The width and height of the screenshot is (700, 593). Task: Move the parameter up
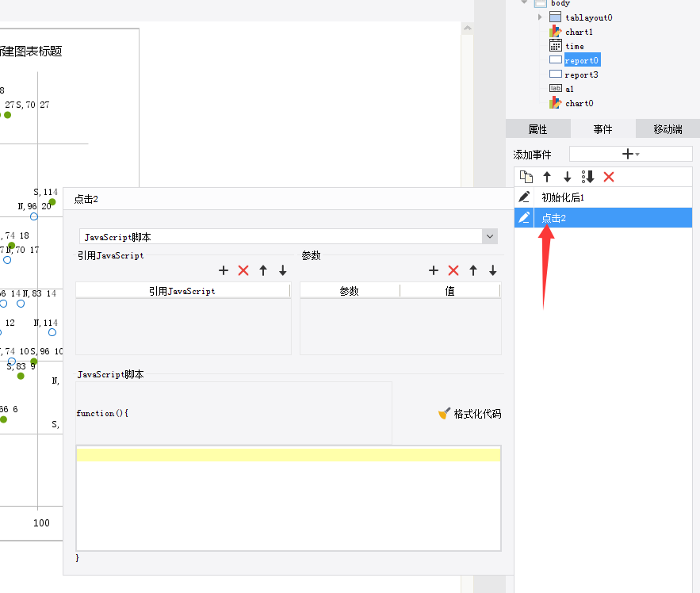[473, 270]
